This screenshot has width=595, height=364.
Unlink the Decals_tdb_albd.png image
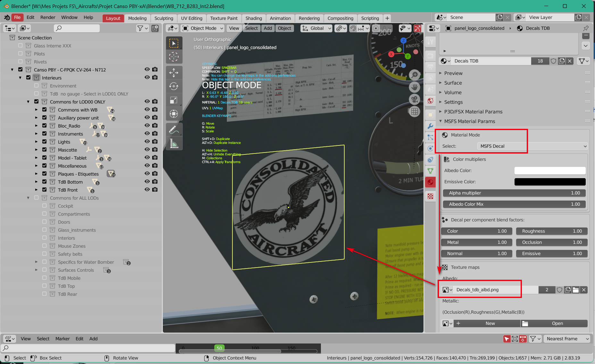pyautogui.click(x=584, y=290)
